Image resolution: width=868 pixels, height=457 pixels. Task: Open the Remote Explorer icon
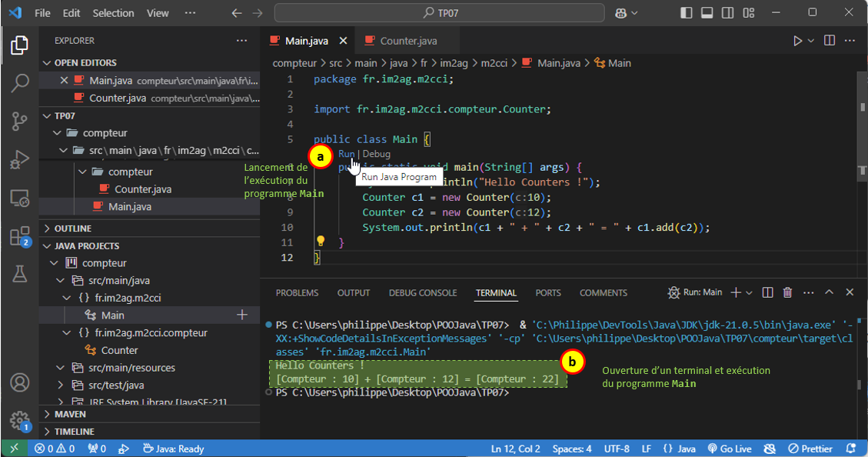20,198
